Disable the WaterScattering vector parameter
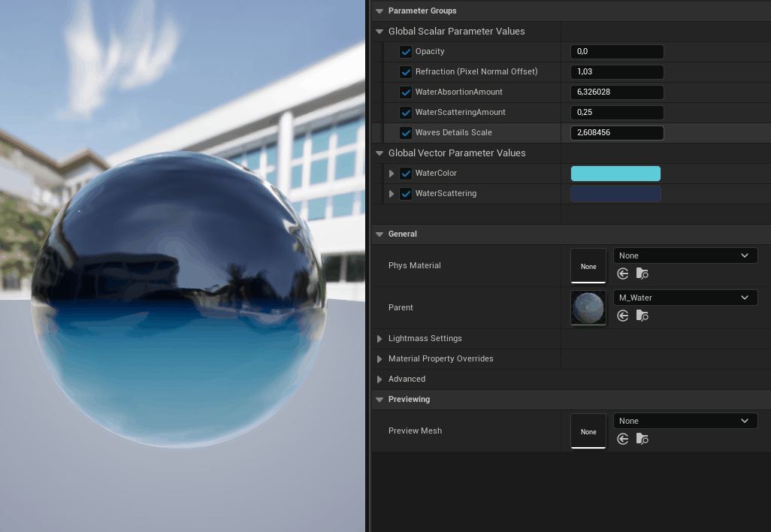This screenshot has height=532, width=771. 406,193
